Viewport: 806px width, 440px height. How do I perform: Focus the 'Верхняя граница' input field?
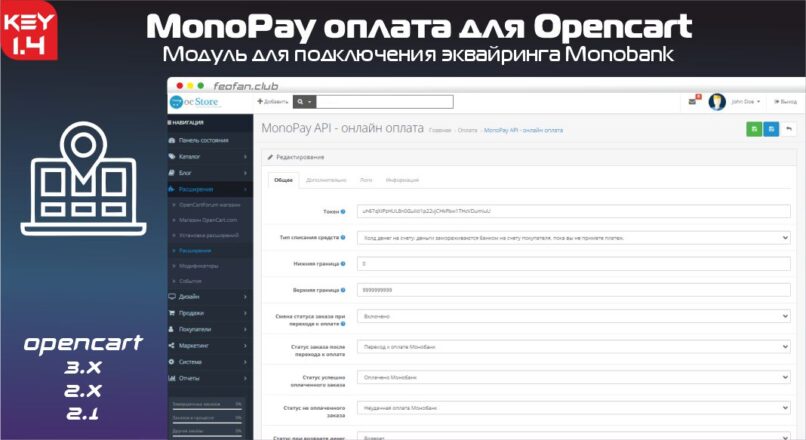(x=574, y=290)
